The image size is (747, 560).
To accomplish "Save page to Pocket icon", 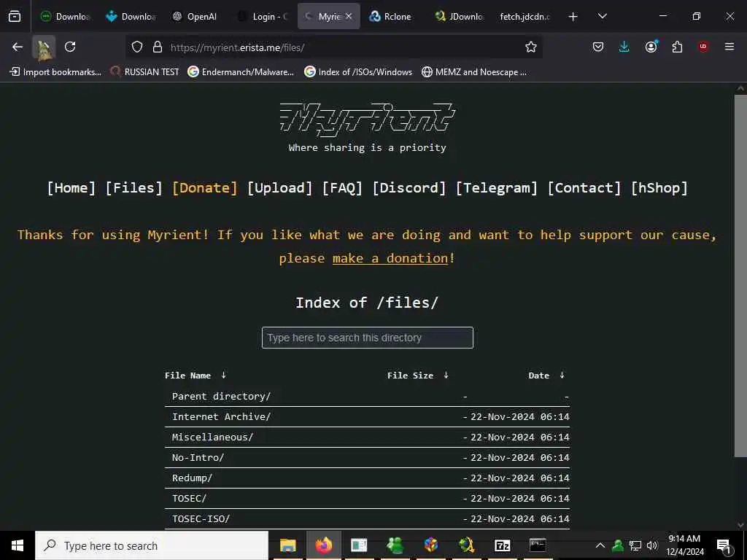I will click(x=598, y=47).
